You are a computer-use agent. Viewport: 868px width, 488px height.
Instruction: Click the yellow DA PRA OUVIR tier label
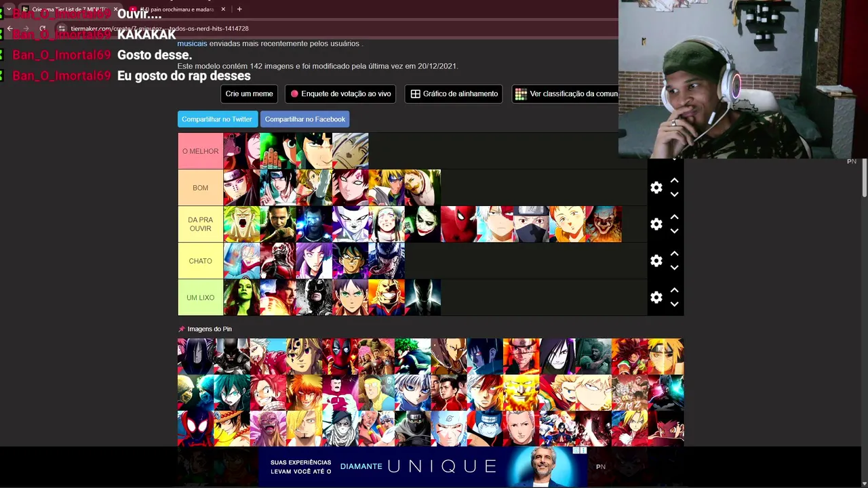[200, 224]
